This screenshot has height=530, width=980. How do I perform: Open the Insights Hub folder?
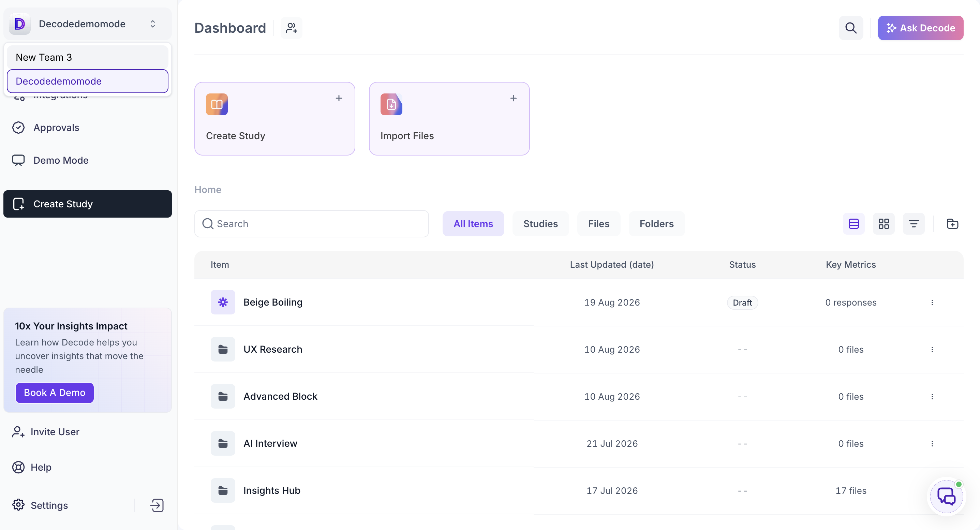pyautogui.click(x=272, y=491)
